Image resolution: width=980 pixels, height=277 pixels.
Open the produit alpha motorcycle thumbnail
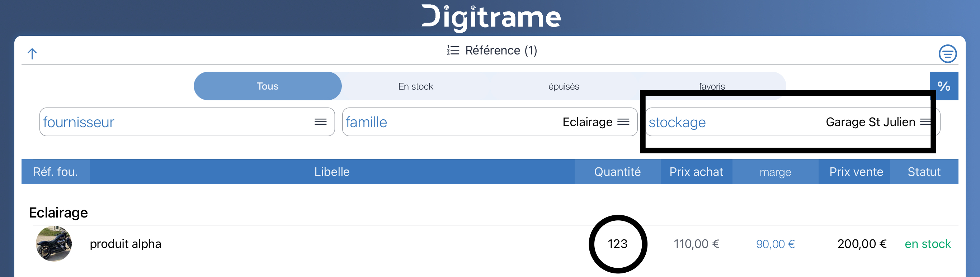(x=54, y=244)
